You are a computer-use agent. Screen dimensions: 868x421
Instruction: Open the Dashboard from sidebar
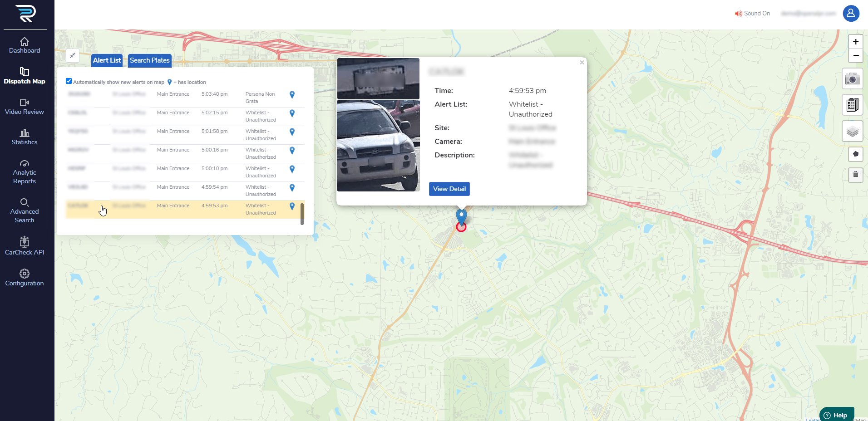point(25,45)
